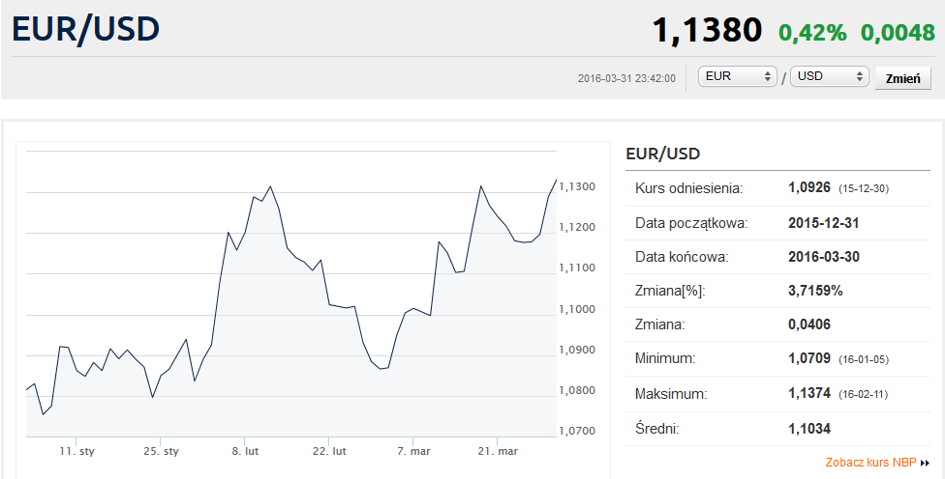Click the double-arrow icon beside Zobacz kurs NBP
The width and height of the screenshot is (945, 479).
point(925,463)
